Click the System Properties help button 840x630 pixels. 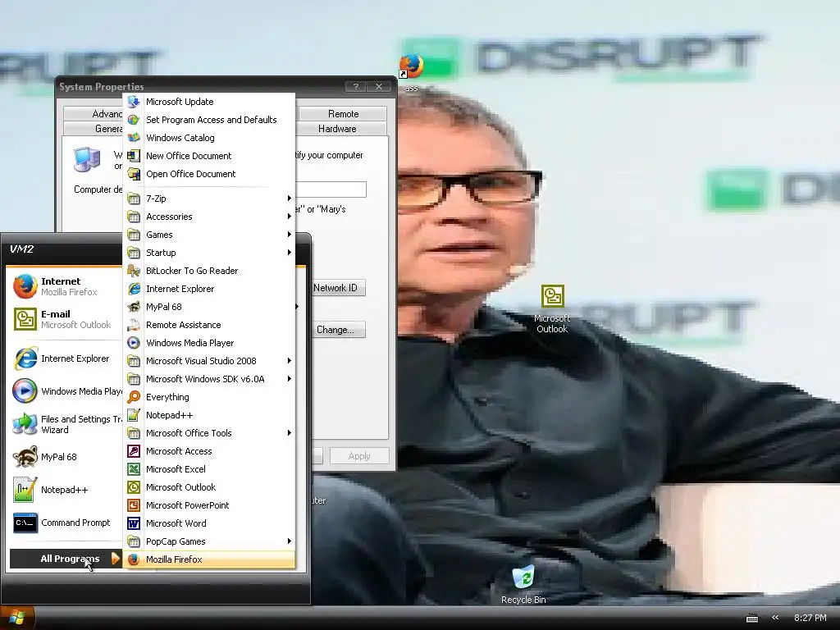click(356, 86)
